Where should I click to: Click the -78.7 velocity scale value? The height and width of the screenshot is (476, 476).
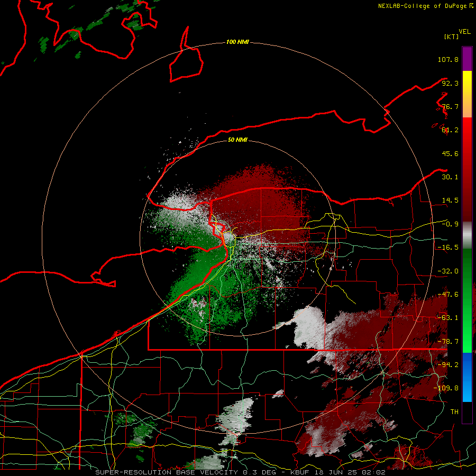448,342
